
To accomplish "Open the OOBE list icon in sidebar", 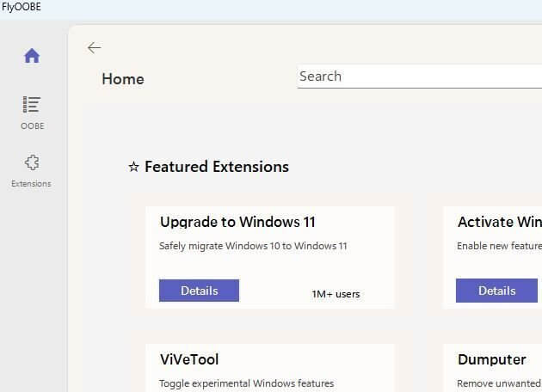I will coord(32,105).
